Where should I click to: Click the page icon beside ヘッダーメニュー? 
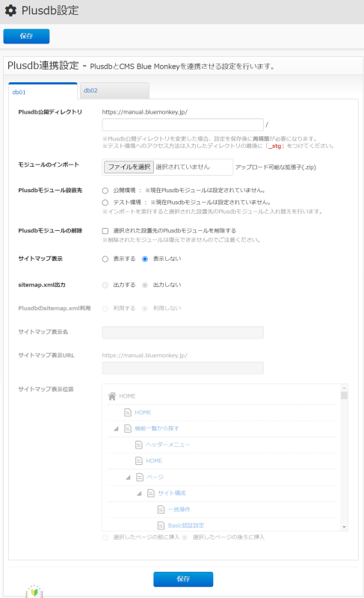[x=139, y=445]
